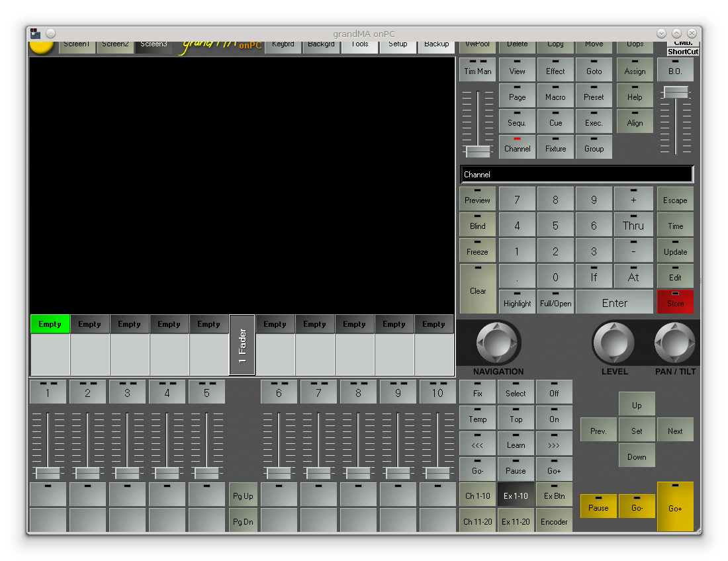The height and width of the screenshot is (561, 728).
Task: Select the Exec. key
Action: 594,121
